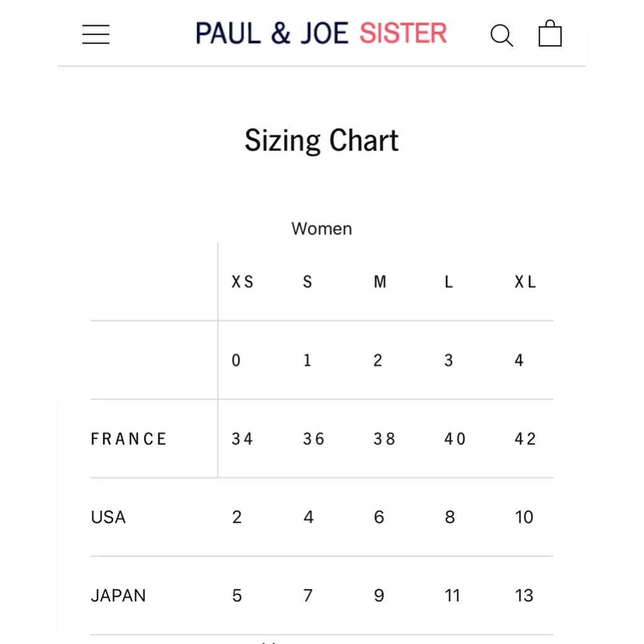Click the S column header
The width and height of the screenshot is (644, 644).
point(308,282)
